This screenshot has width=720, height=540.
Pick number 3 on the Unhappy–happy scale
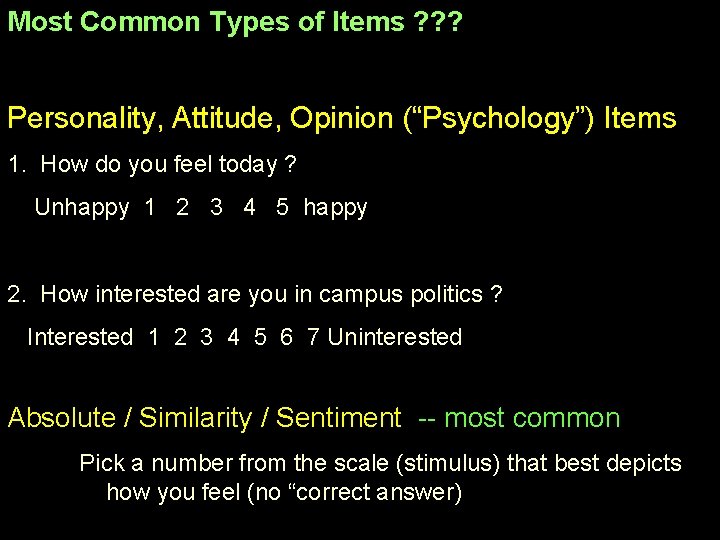tap(216, 208)
